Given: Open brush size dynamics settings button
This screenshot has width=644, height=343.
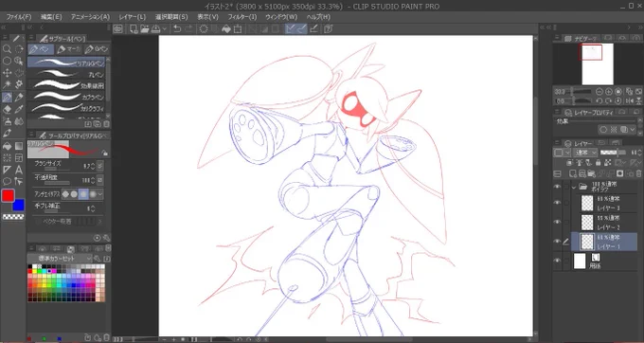Looking at the screenshot, I should (x=99, y=166).
